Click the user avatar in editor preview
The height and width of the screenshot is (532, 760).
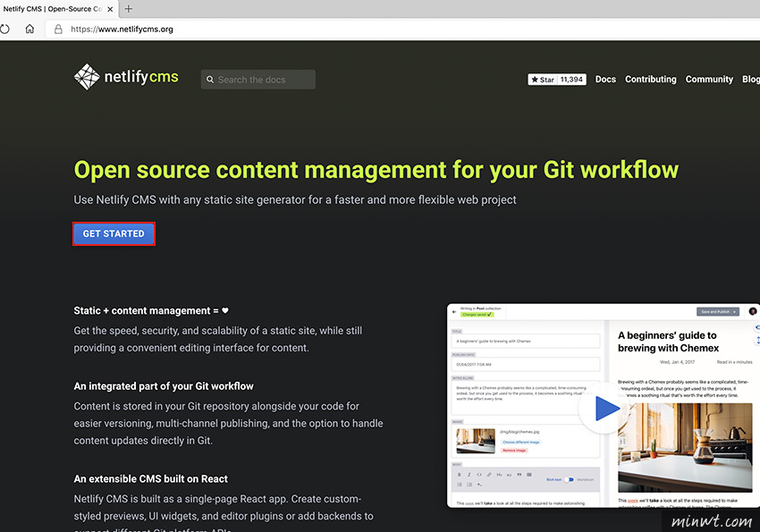click(753, 311)
